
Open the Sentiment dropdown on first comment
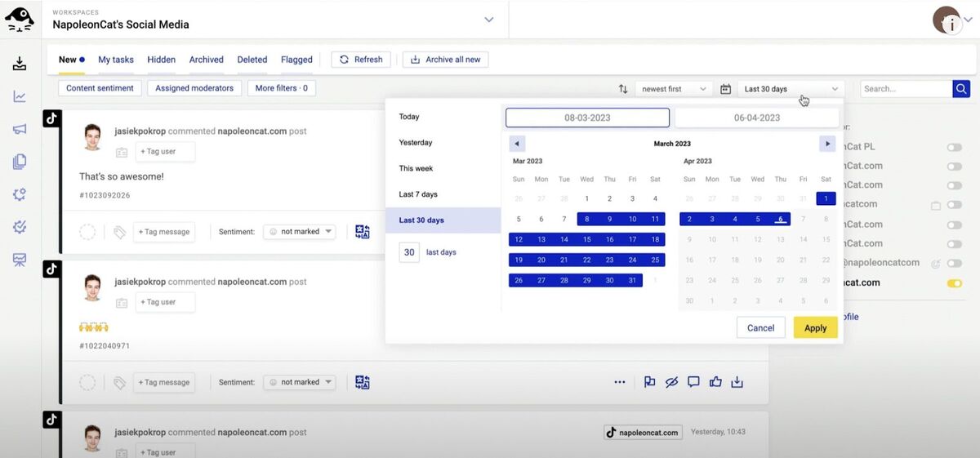tap(299, 232)
